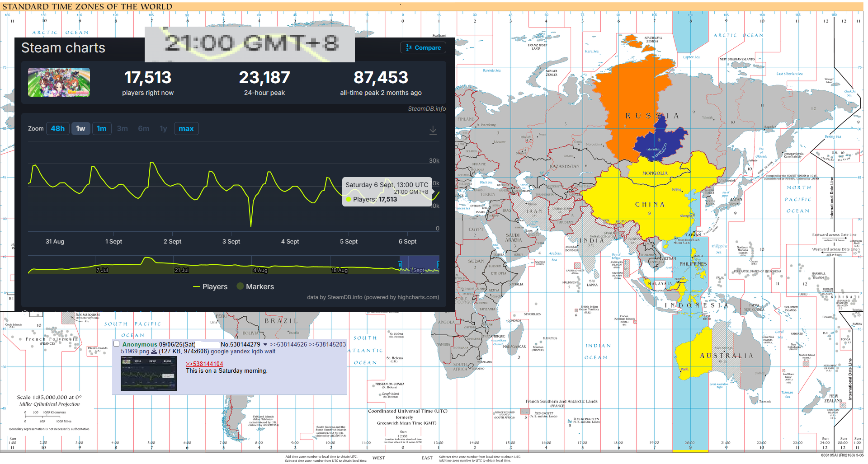
Task: Click the 'RUSSIA' label on the map
Action: [x=652, y=116]
